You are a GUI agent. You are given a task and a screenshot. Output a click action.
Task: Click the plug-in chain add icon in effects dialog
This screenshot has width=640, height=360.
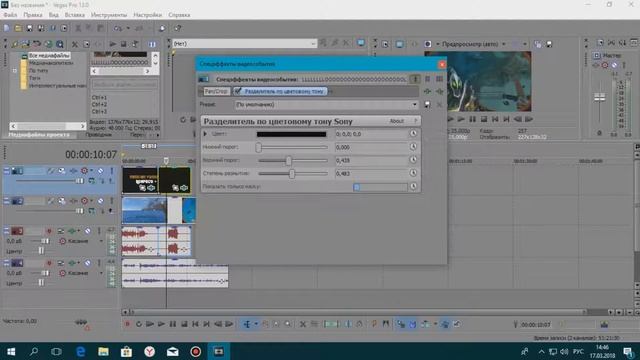[427, 91]
